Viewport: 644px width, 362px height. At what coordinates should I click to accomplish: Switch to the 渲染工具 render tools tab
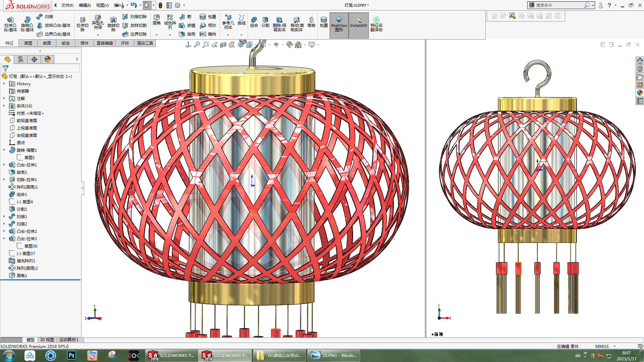click(x=145, y=43)
